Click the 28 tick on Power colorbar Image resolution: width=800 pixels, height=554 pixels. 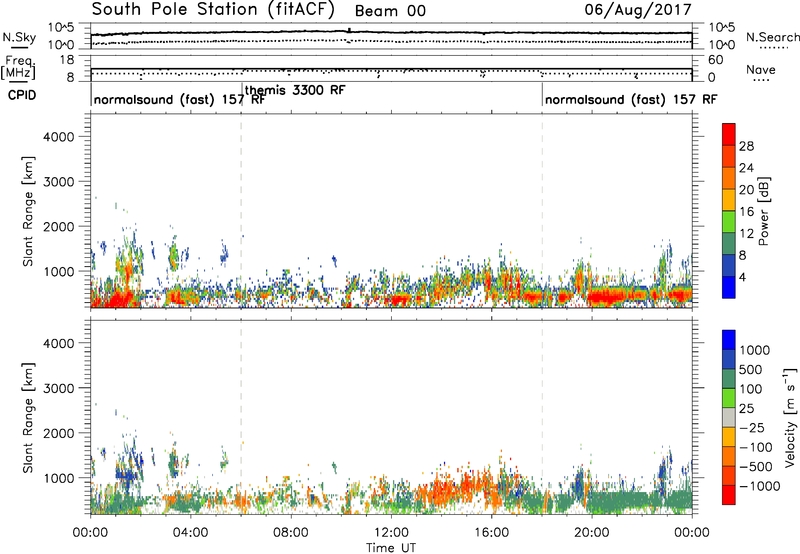pos(746,146)
